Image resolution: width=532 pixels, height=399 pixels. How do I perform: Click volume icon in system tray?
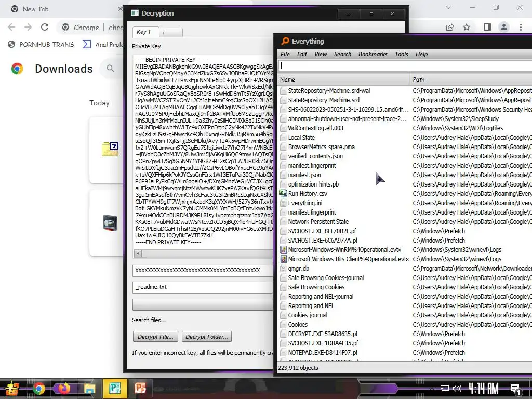[457, 389]
